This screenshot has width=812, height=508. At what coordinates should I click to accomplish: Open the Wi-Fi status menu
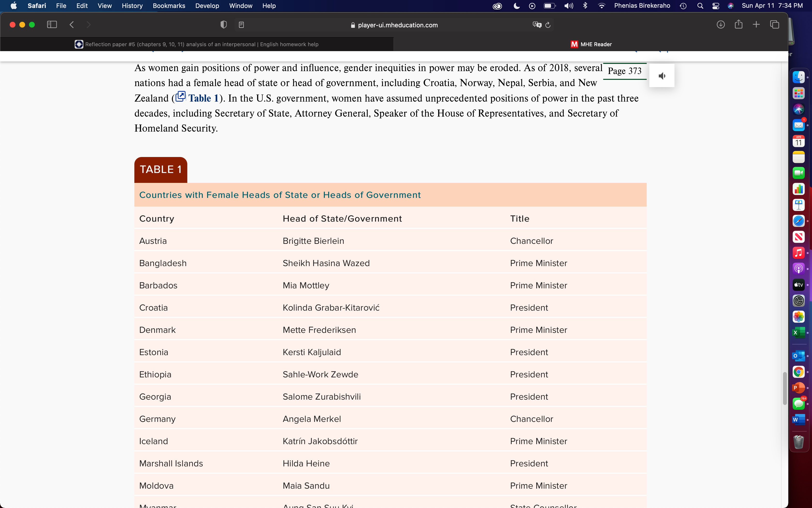point(601,6)
